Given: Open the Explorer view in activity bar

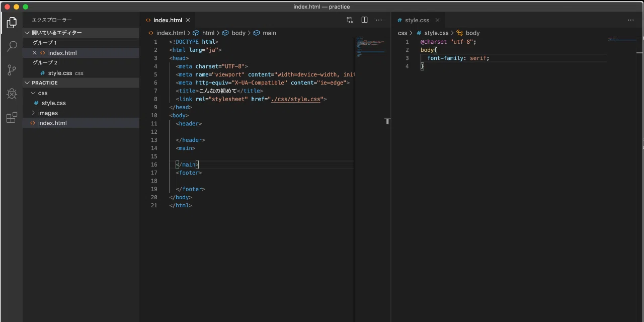Looking at the screenshot, I should coord(11,22).
